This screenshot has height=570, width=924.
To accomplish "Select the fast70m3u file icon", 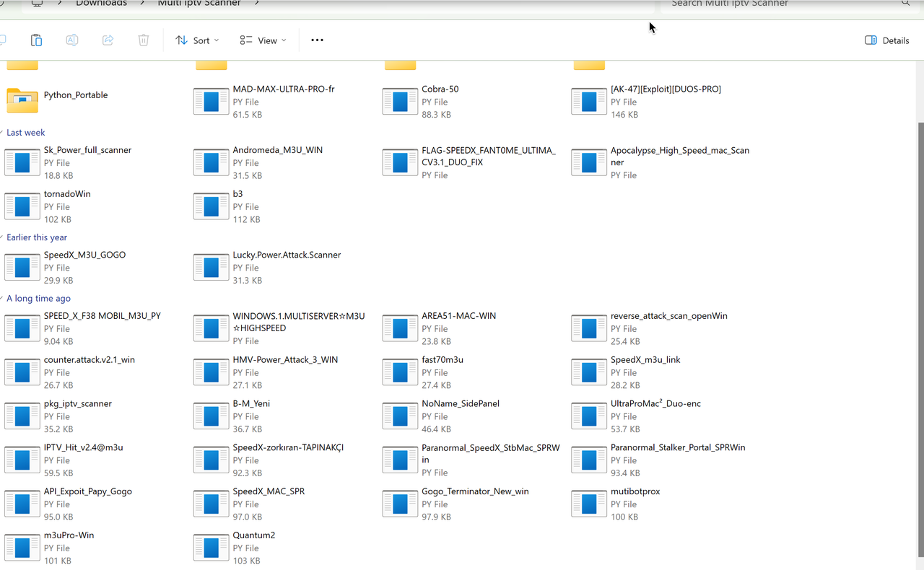I will pyautogui.click(x=401, y=372).
